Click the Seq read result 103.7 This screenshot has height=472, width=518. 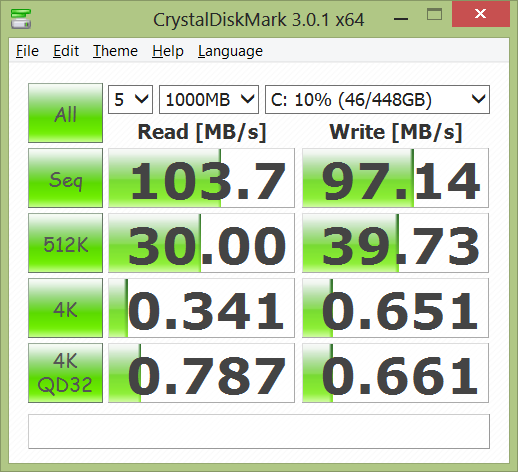tap(201, 178)
